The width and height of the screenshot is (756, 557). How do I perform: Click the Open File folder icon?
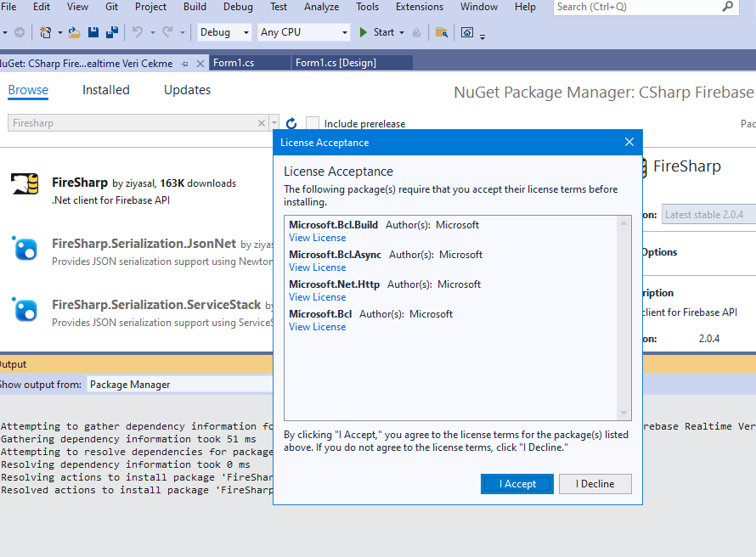(74, 32)
